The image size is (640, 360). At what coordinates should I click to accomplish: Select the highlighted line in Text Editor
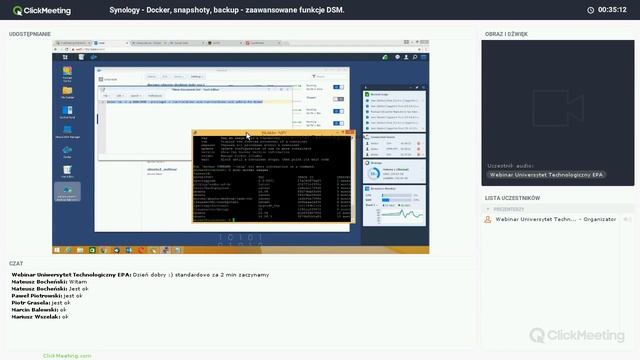pyautogui.click(x=184, y=102)
